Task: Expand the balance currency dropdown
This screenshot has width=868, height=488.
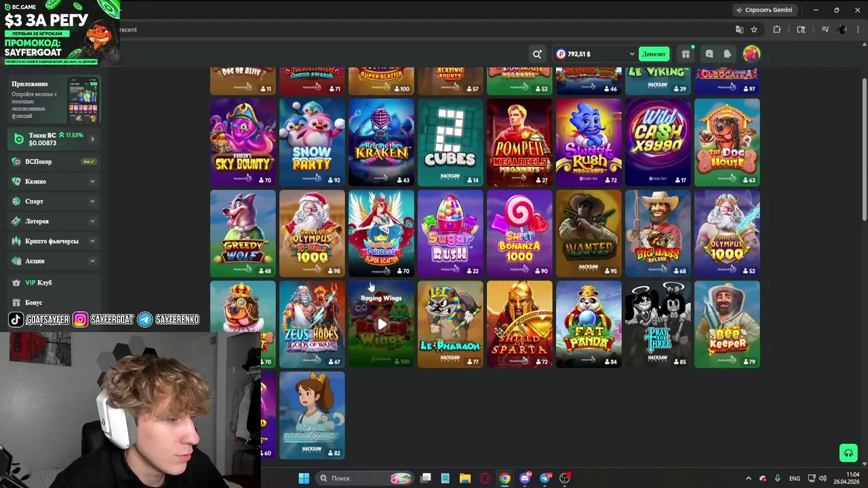Action: [x=632, y=54]
